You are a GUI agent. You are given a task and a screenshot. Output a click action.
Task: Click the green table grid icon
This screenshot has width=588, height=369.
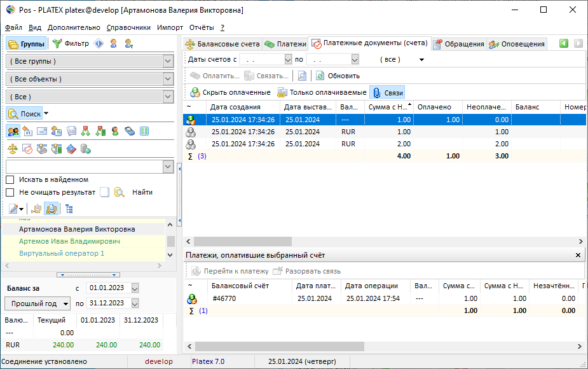coord(144,131)
